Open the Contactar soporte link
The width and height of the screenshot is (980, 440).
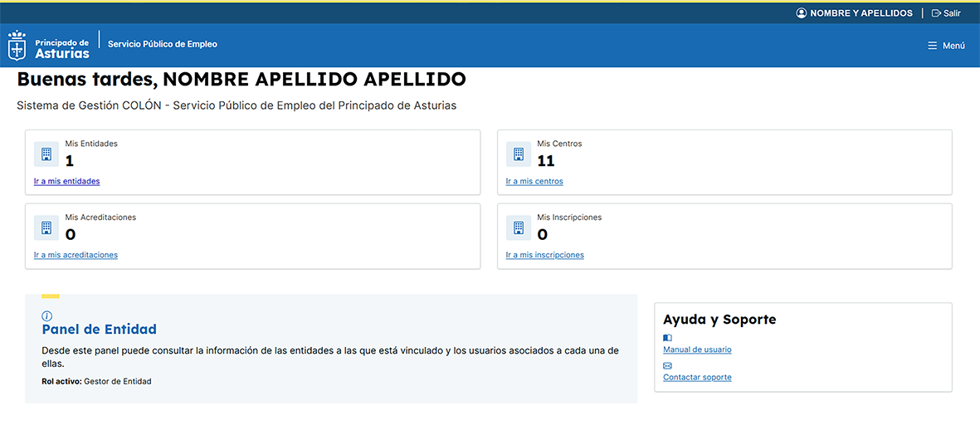pos(697,377)
